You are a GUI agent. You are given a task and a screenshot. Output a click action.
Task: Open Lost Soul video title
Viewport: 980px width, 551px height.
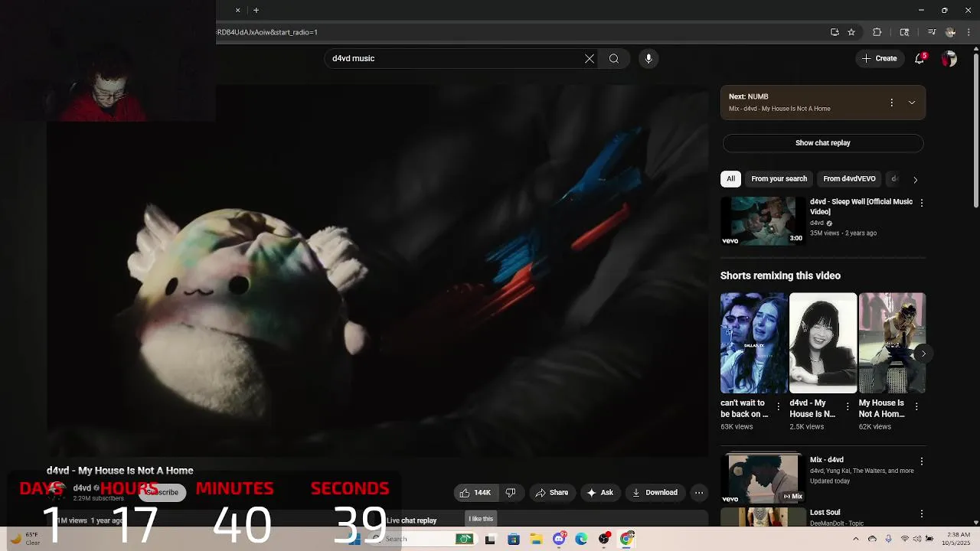pos(825,513)
